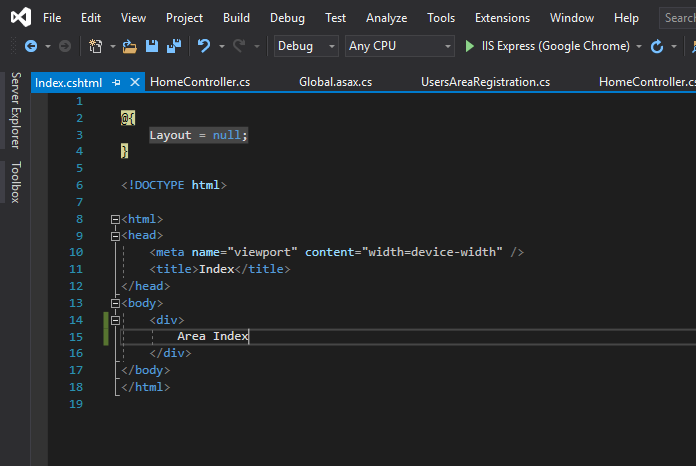Screen dimensions: 696x466
Task: Click the meta viewport tag line
Action: point(336,252)
